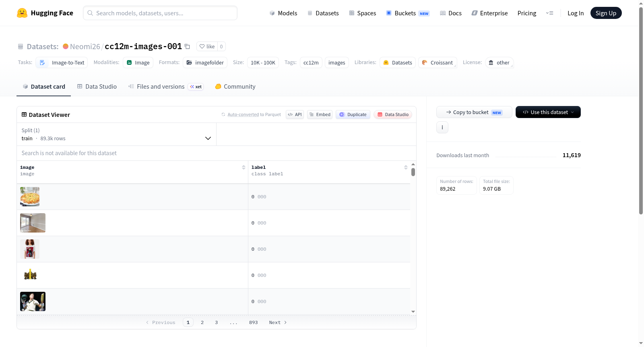Open Data Studio from the viewer header

(393, 114)
